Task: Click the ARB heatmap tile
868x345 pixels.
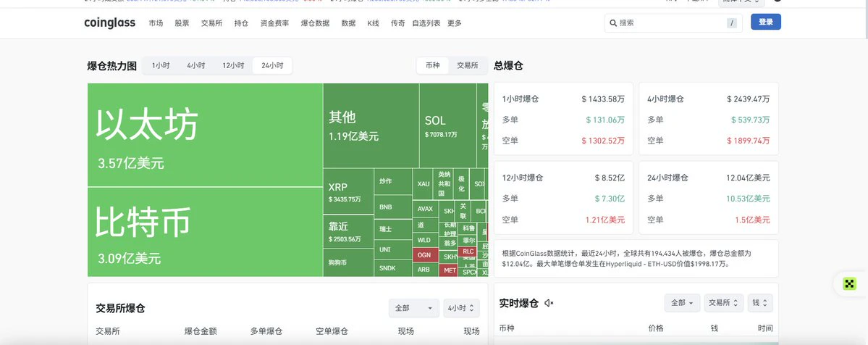Action: point(425,270)
